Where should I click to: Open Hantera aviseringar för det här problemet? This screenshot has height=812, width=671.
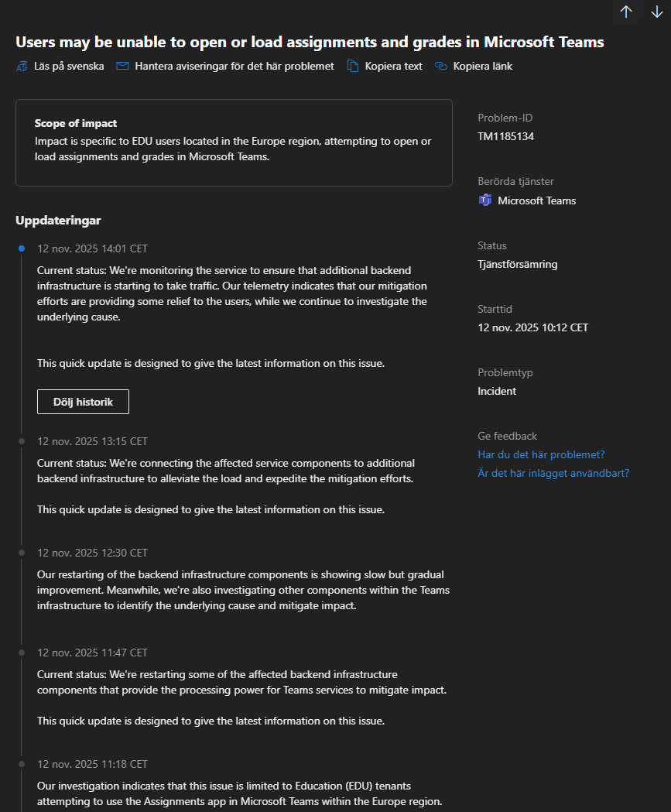click(x=235, y=67)
